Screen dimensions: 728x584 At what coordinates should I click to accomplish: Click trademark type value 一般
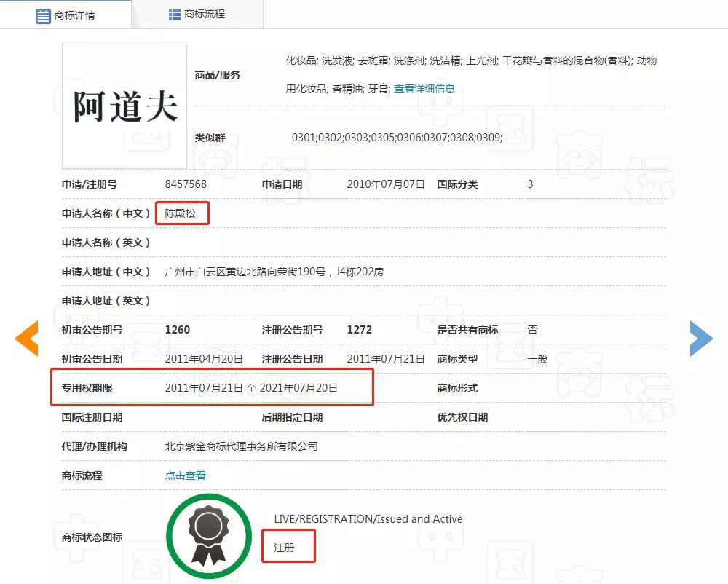[x=538, y=359]
